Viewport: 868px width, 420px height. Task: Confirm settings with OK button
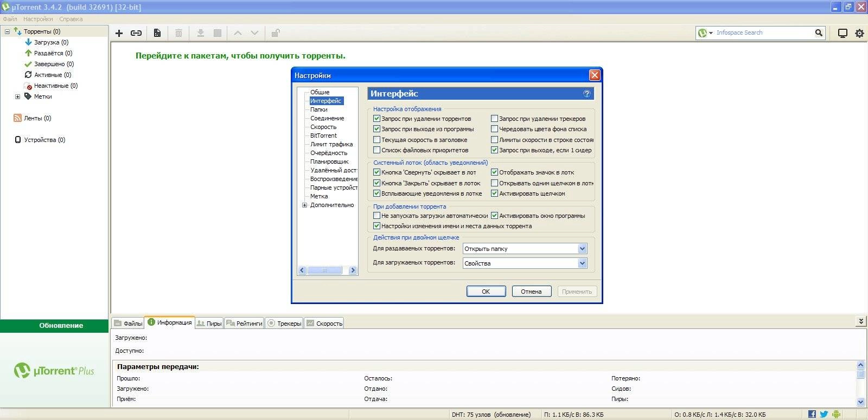pos(486,292)
